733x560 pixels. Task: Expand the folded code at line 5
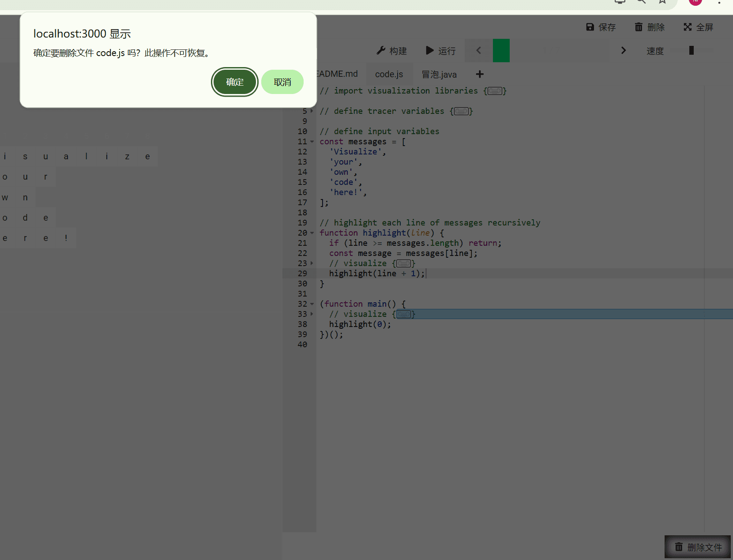[312, 111]
